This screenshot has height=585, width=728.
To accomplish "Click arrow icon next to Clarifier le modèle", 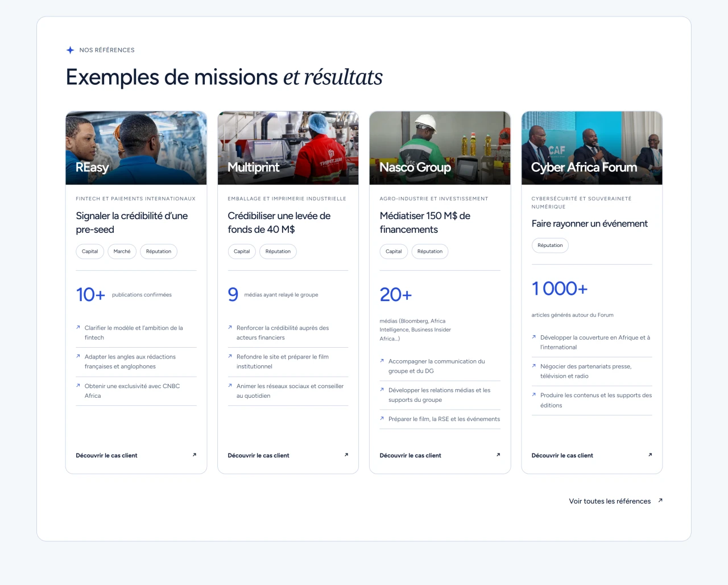I will tap(78, 327).
